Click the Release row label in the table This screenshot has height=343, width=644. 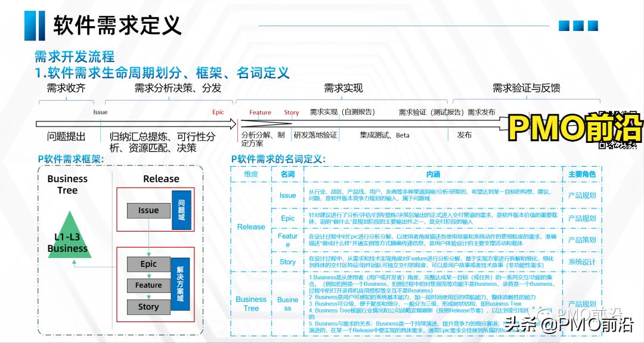(x=250, y=227)
